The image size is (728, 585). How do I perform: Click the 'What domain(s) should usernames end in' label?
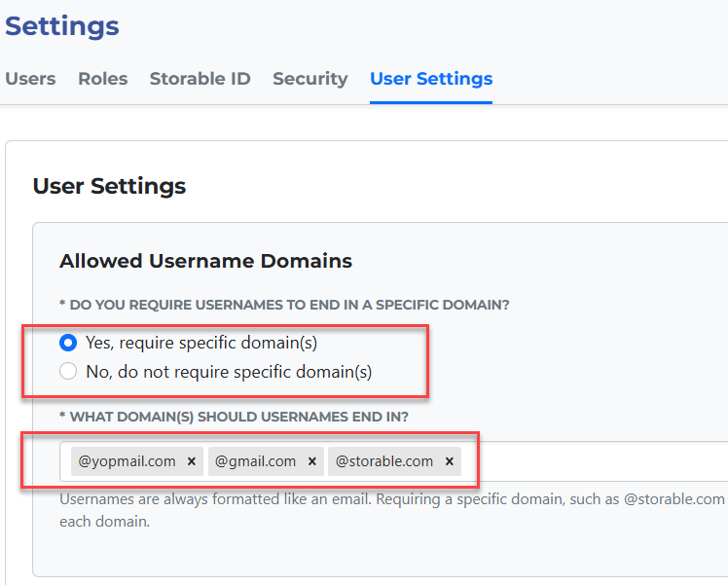tap(234, 417)
